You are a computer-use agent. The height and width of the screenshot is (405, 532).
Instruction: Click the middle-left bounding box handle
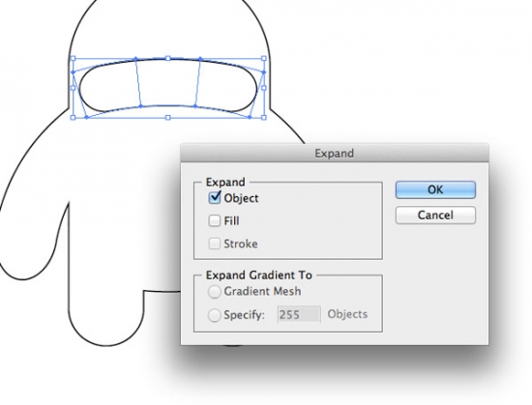pos(73,88)
